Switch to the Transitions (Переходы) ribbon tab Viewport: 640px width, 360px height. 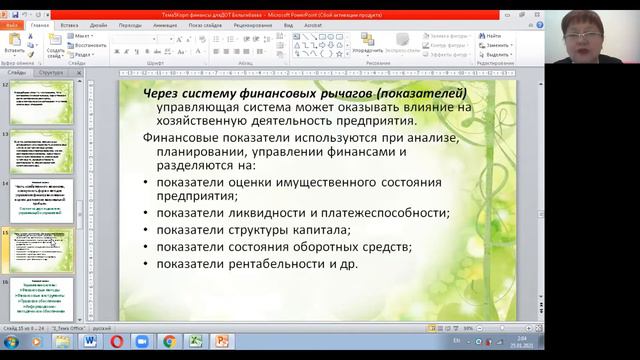[130, 25]
